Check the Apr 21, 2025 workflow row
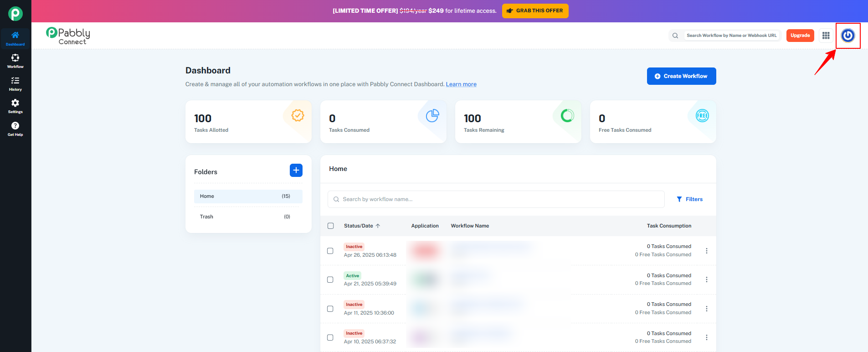The width and height of the screenshot is (868, 352). (330, 280)
